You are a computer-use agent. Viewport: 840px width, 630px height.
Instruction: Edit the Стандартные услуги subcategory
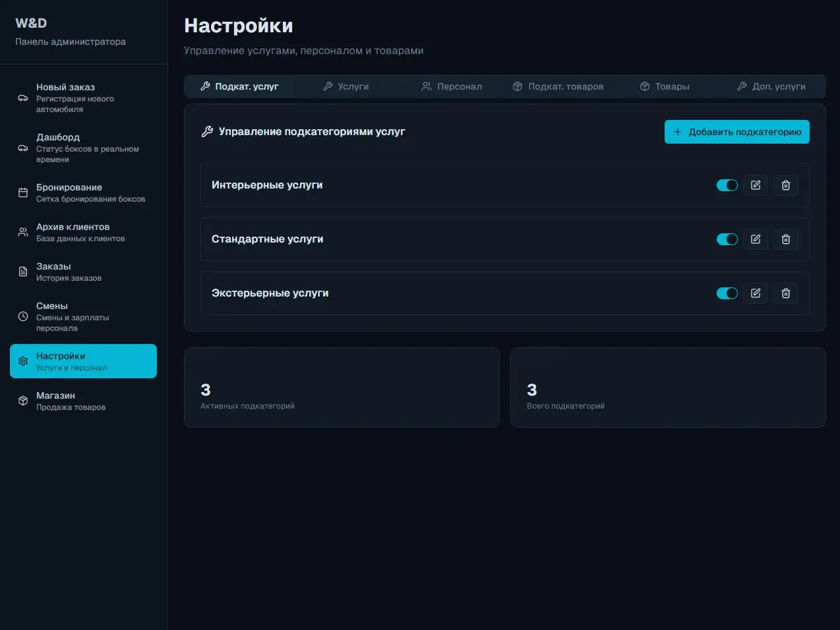[x=756, y=239]
